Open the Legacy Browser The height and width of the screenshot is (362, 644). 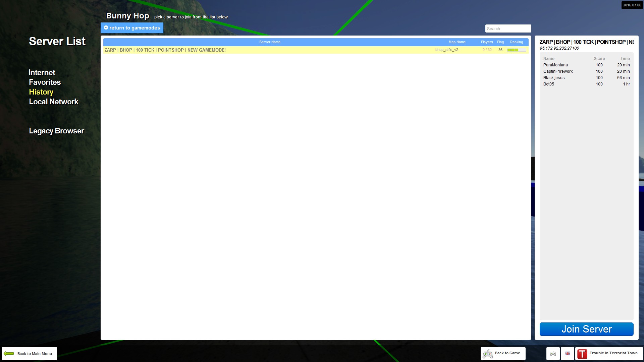click(x=56, y=131)
